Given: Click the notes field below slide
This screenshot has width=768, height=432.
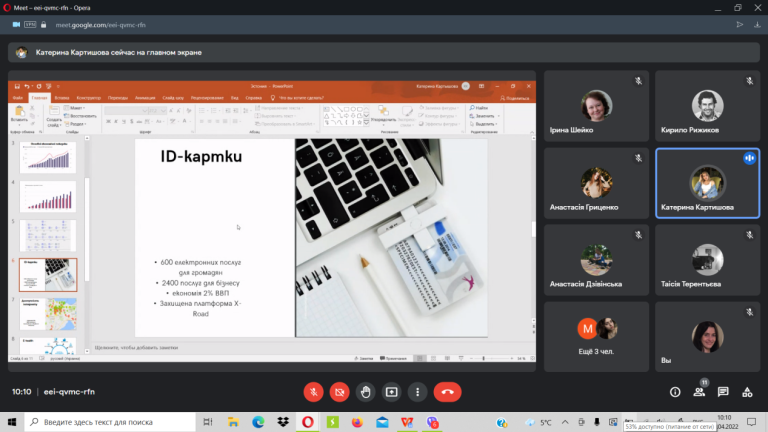Looking at the screenshot, I should [311, 347].
